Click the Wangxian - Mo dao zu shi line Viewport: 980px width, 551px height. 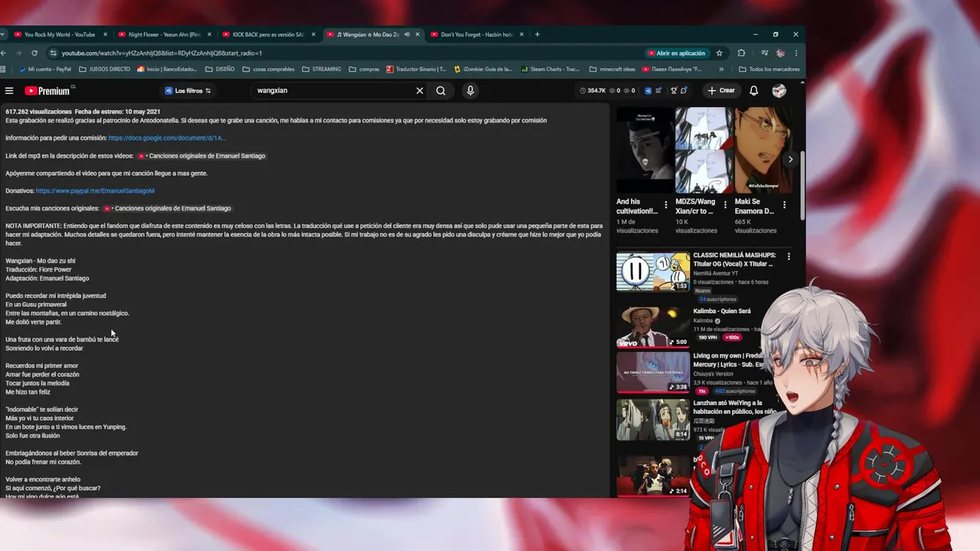41,261
